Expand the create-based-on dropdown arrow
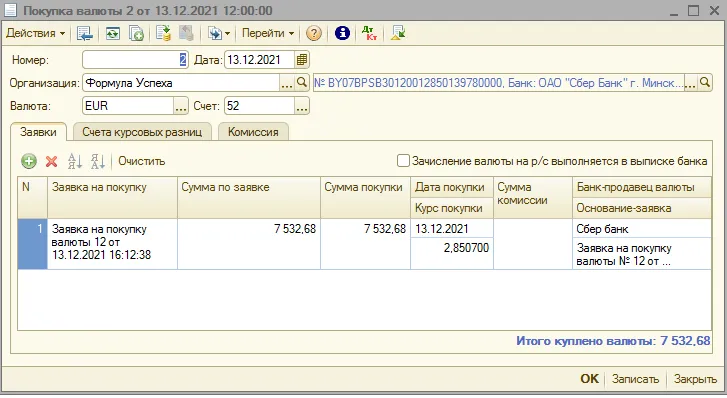This screenshot has height=398, width=727. click(x=227, y=33)
